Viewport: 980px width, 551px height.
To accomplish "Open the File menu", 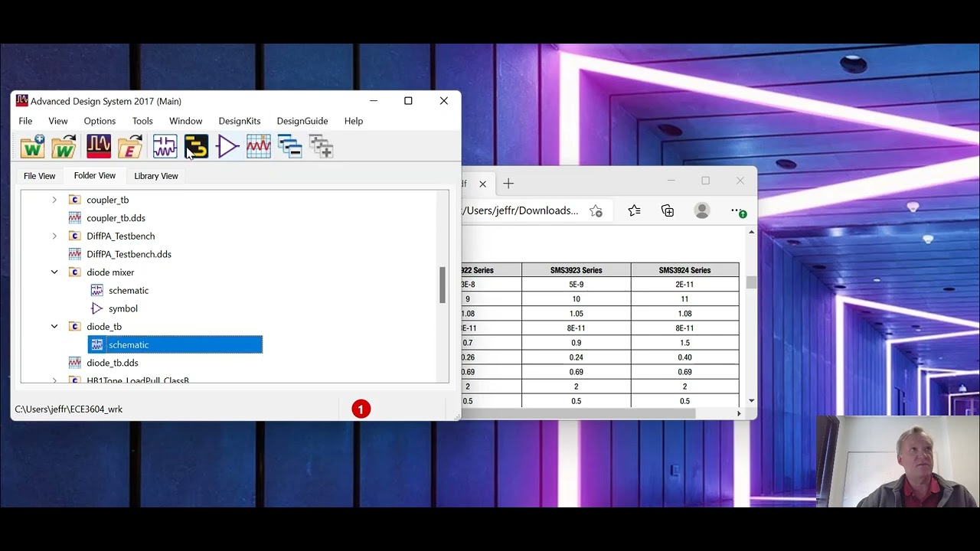I will pos(25,121).
